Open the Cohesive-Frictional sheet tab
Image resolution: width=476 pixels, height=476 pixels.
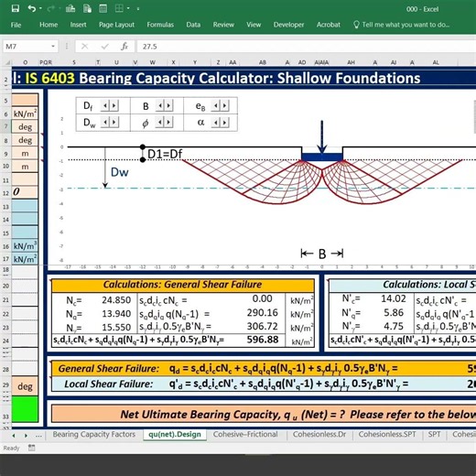point(245,434)
